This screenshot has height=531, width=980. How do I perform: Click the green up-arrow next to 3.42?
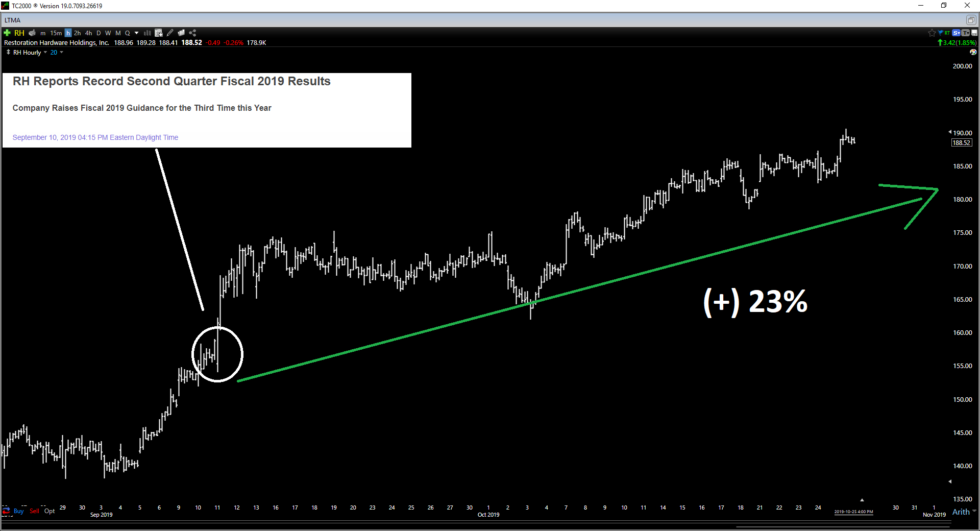pos(940,43)
